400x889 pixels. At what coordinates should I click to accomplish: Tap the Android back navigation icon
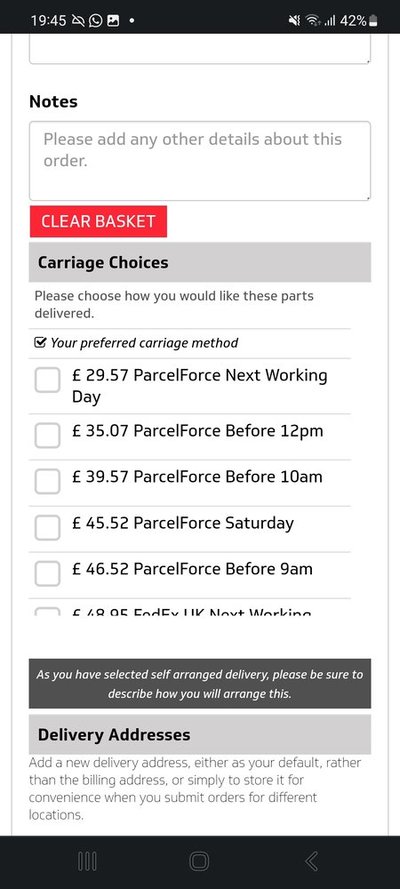(x=312, y=861)
